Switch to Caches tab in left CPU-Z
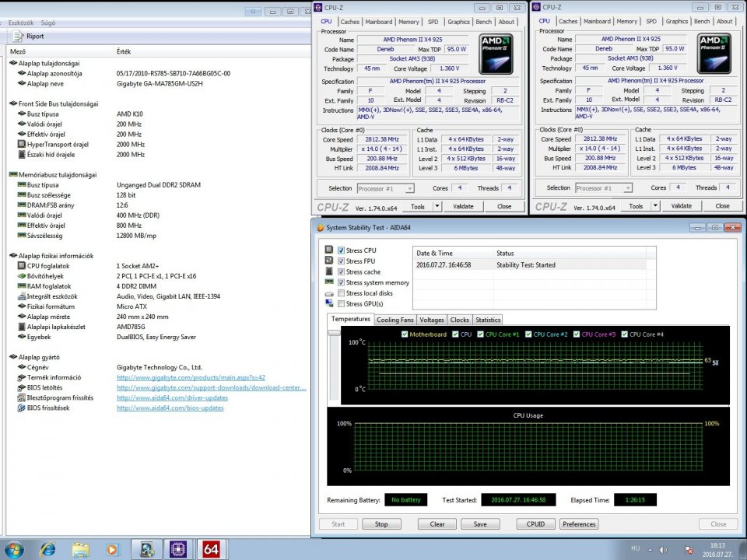The height and width of the screenshot is (560, 747). click(x=349, y=22)
